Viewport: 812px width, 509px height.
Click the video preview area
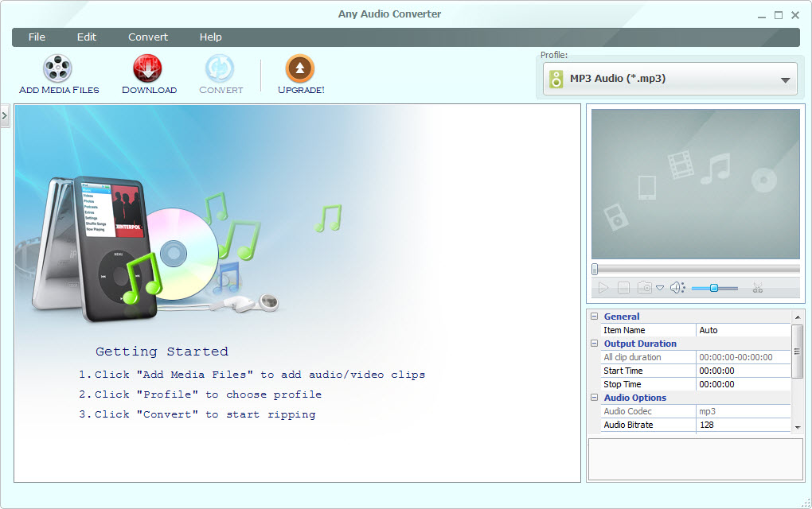pyautogui.click(x=696, y=184)
